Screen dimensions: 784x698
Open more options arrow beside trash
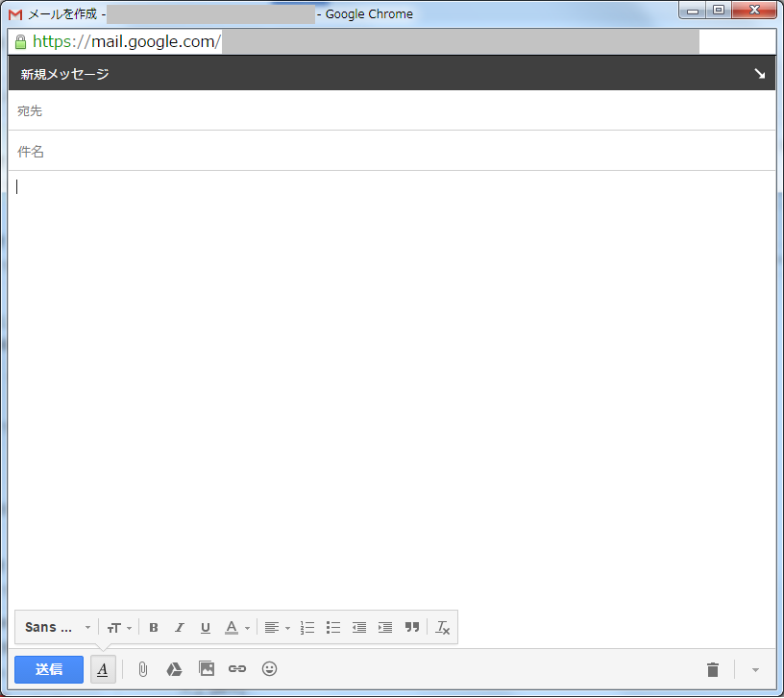click(x=755, y=669)
